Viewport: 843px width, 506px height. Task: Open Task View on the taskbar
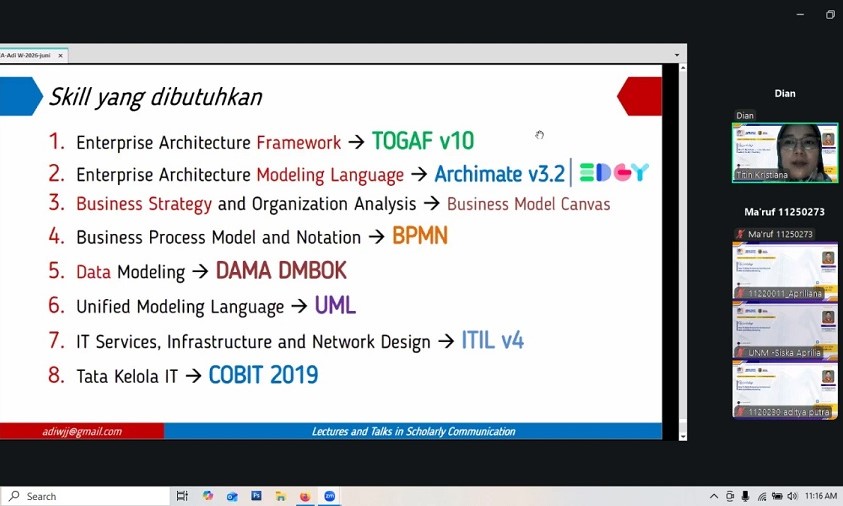pyautogui.click(x=182, y=496)
